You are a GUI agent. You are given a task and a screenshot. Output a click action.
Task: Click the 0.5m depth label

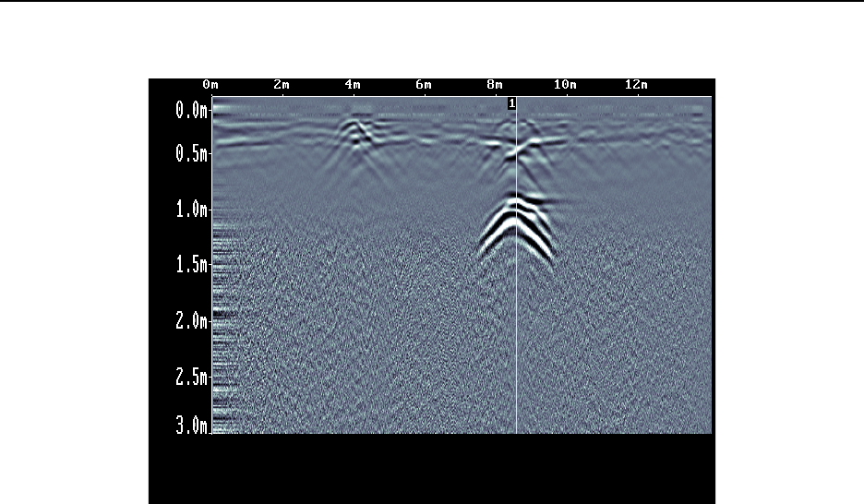tap(191, 153)
